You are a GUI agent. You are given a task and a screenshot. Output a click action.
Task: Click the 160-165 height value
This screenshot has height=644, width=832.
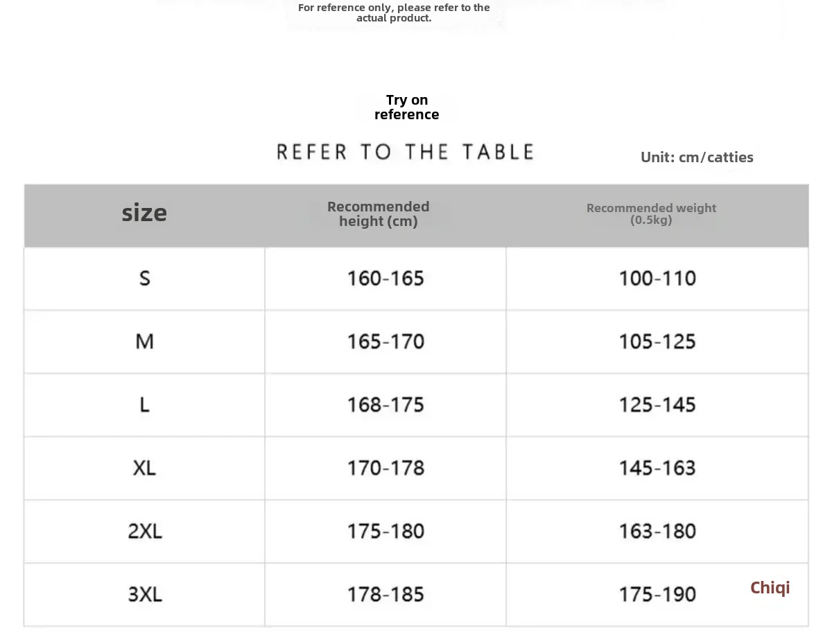385,279
